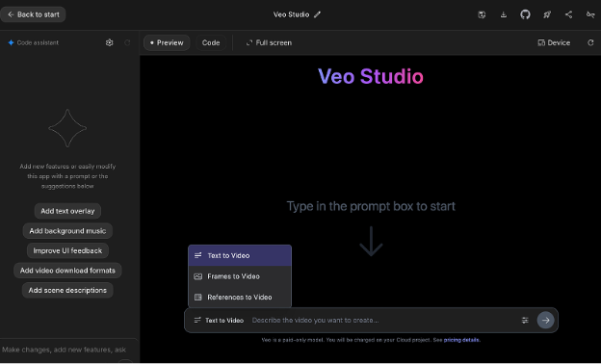Click the key icon at top right
601x364 pixels.
(x=590, y=14)
